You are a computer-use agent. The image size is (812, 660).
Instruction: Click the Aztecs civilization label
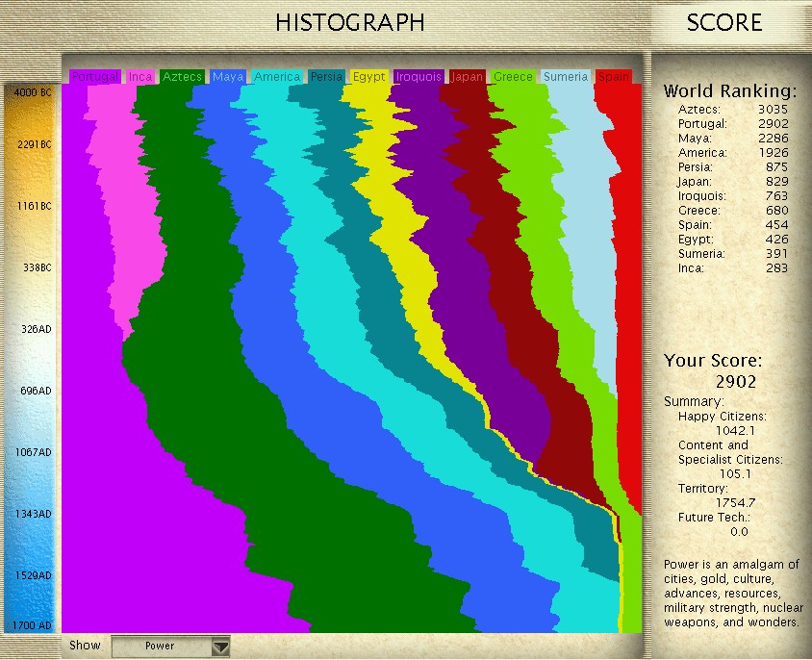(x=182, y=77)
